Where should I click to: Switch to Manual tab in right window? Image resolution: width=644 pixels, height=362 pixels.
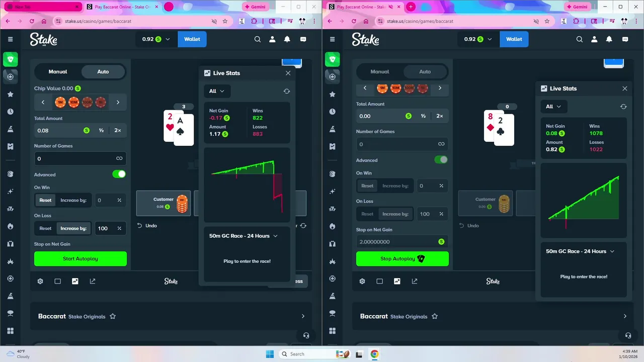tap(380, 71)
